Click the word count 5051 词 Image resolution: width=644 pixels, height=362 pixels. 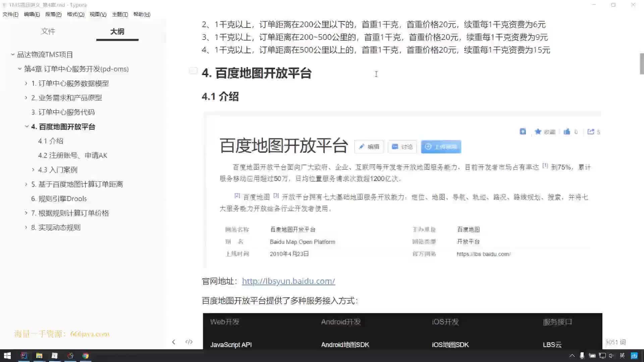point(615,342)
